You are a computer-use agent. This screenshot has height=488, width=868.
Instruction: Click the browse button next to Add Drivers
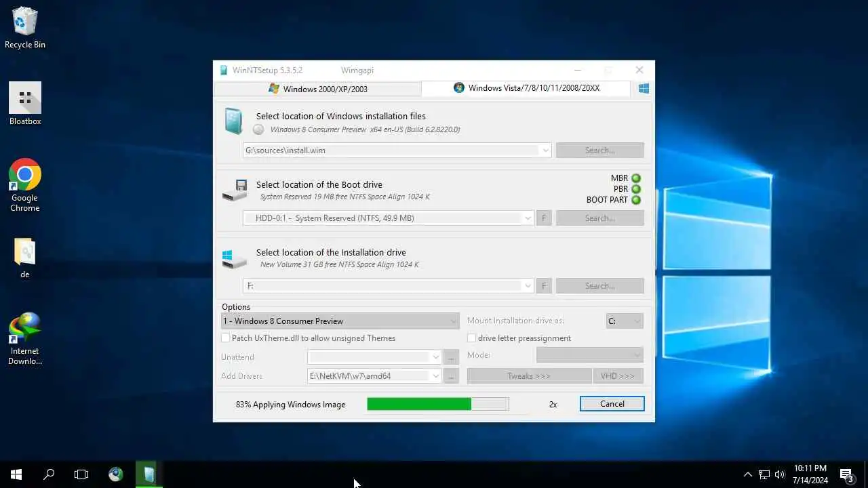[x=451, y=376]
